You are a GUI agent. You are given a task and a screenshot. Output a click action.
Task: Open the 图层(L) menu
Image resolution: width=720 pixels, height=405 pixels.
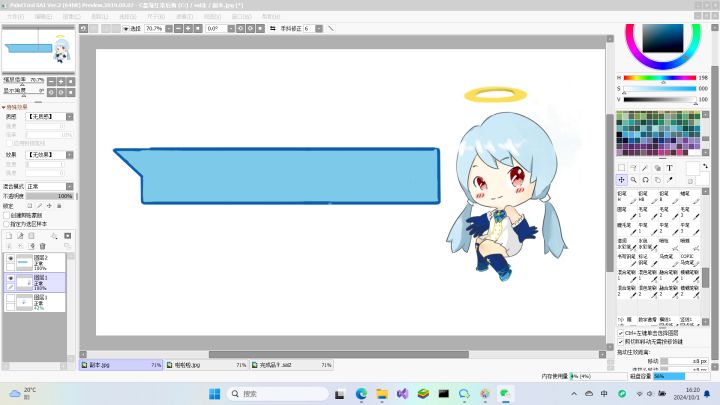click(x=100, y=17)
